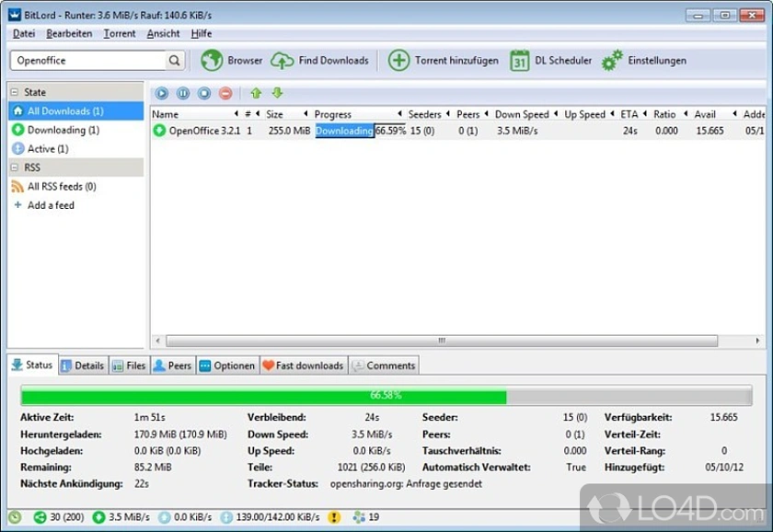Start the torrent with play icon
Image resolution: width=773 pixels, height=532 pixels.
pyautogui.click(x=160, y=93)
